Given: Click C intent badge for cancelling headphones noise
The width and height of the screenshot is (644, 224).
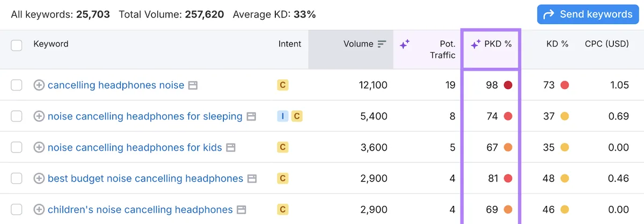Looking at the screenshot, I should point(283,85).
